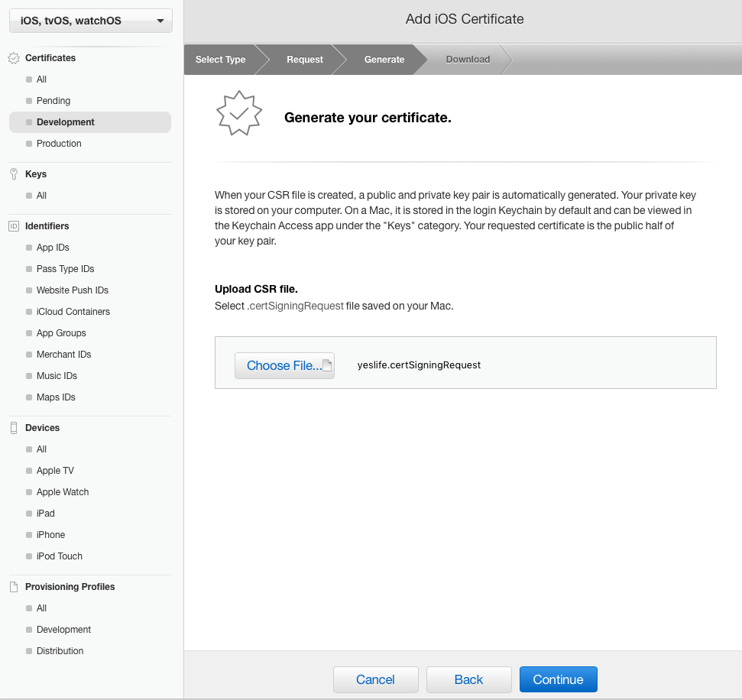Screen dimensions: 742x700
Task: Click the Certificates section heading
Action: [x=50, y=58]
